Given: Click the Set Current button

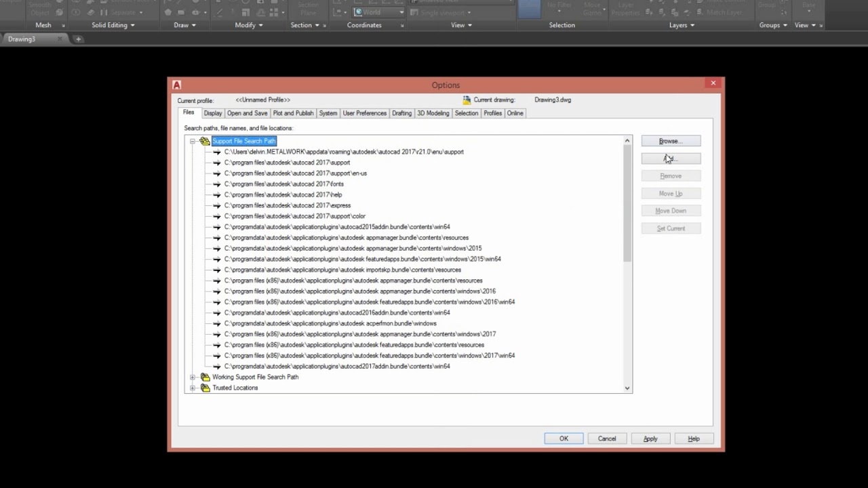Looking at the screenshot, I should coord(671,228).
